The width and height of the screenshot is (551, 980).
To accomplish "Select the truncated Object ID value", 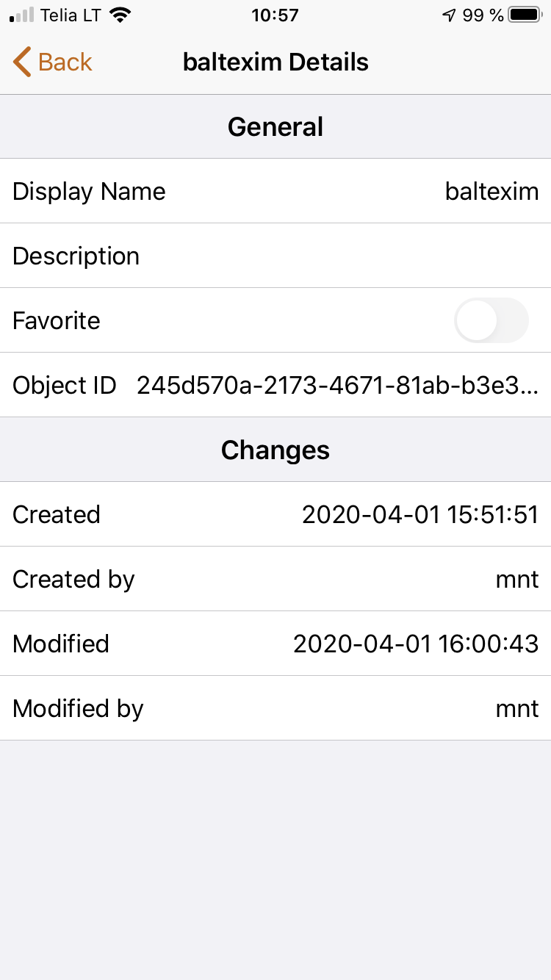I will point(337,385).
